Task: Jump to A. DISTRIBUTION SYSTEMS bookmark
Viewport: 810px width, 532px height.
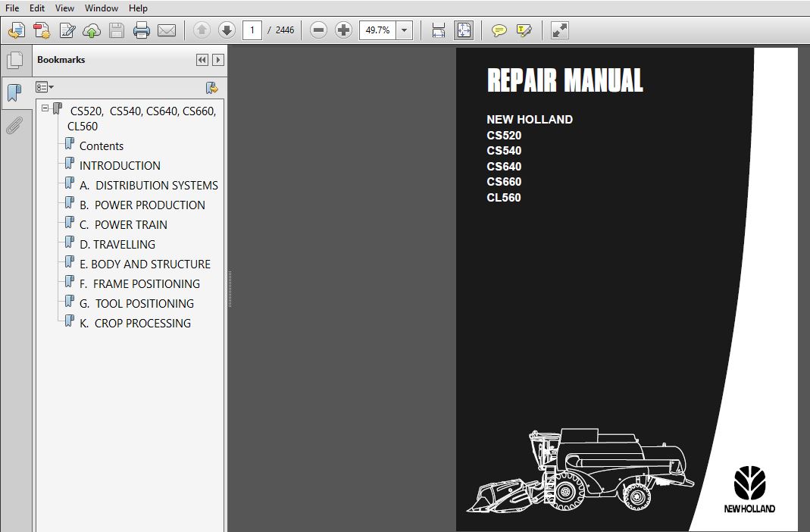Action: coord(149,186)
